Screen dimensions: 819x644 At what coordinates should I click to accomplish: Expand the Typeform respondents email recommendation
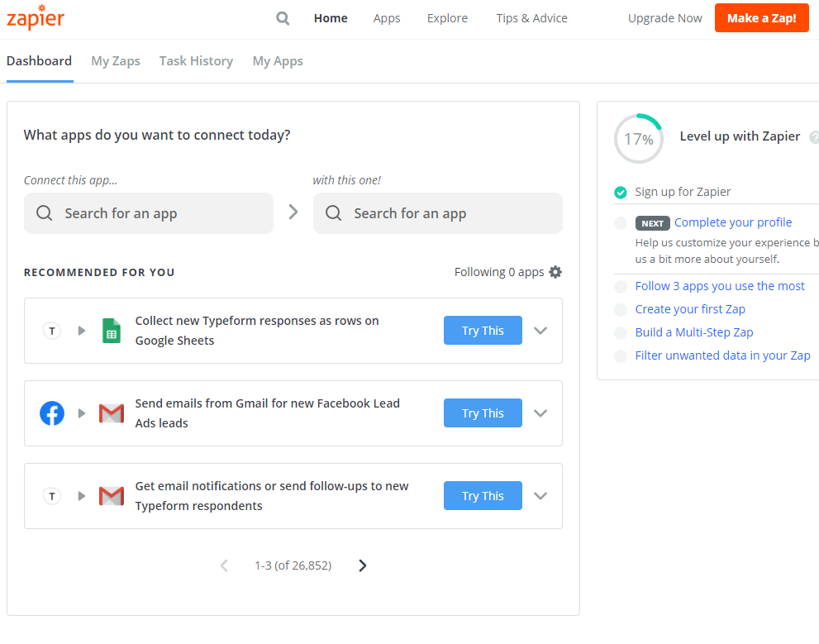coord(540,496)
